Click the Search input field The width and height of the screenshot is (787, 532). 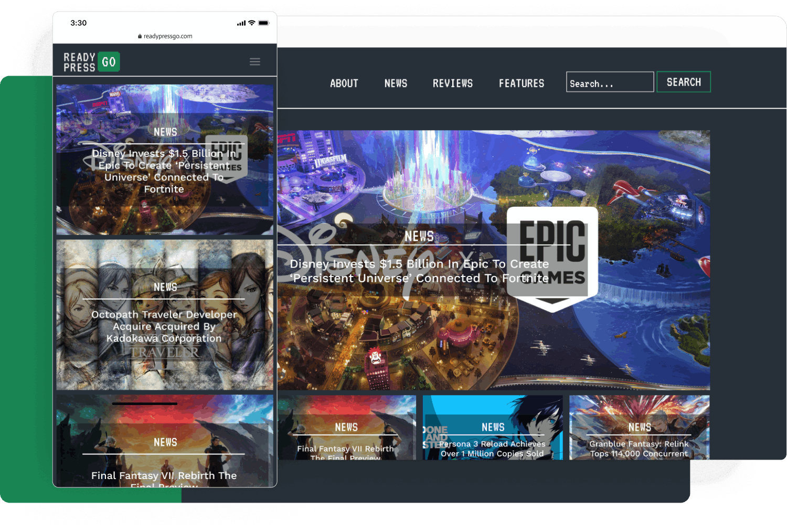610,82
